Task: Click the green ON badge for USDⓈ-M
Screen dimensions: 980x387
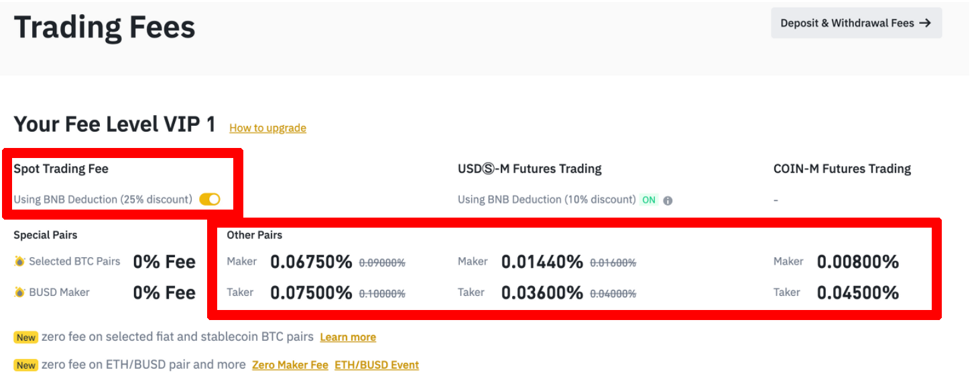Action: coord(649,200)
